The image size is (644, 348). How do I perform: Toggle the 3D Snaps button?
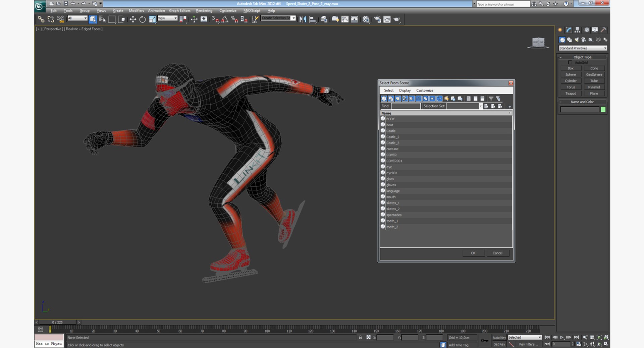pos(215,19)
